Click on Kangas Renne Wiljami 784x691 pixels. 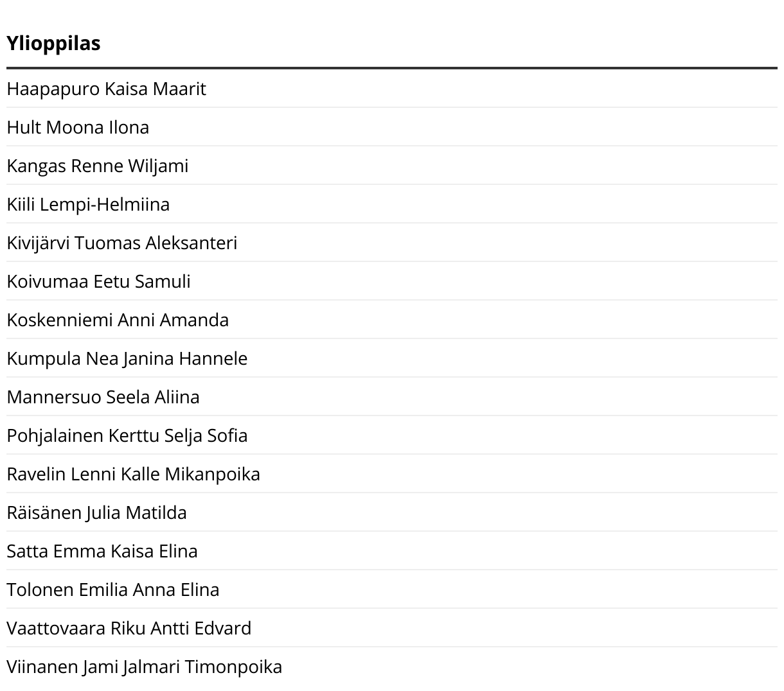(392, 166)
